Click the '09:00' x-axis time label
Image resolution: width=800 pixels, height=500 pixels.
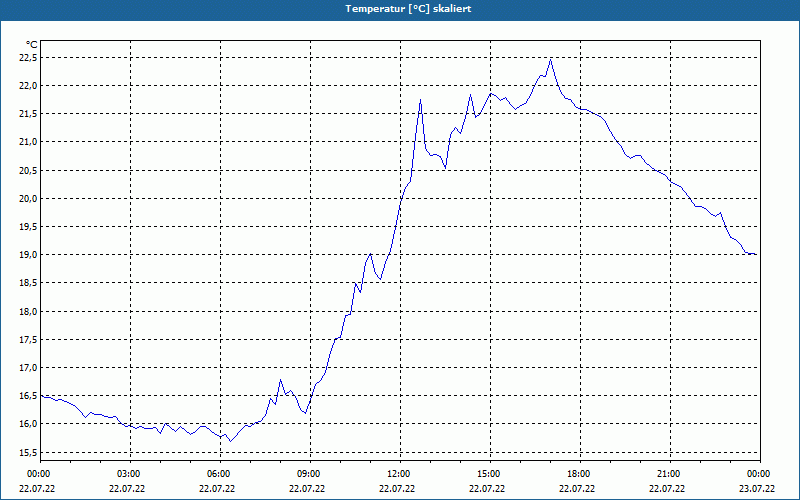pos(307,474)
